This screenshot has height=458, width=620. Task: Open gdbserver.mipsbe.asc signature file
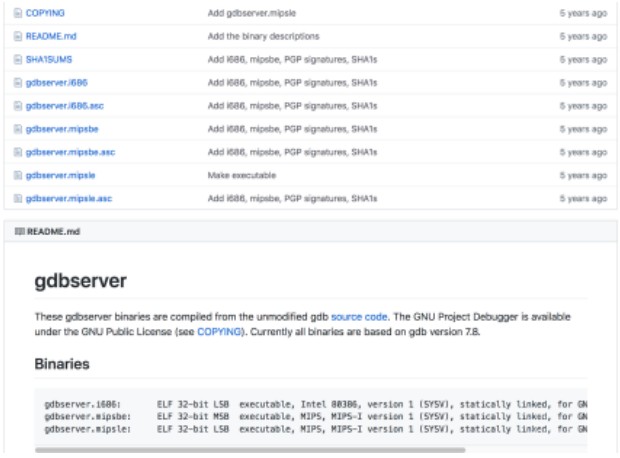pyautogui.click(x=70, y=152)
